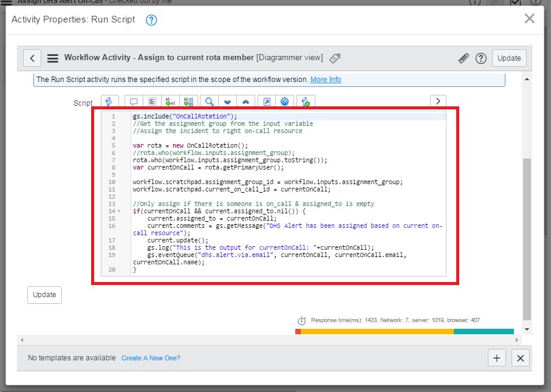Open the form context hamburger menu
This screenshot has height=392, width=551.
(53, 58)
